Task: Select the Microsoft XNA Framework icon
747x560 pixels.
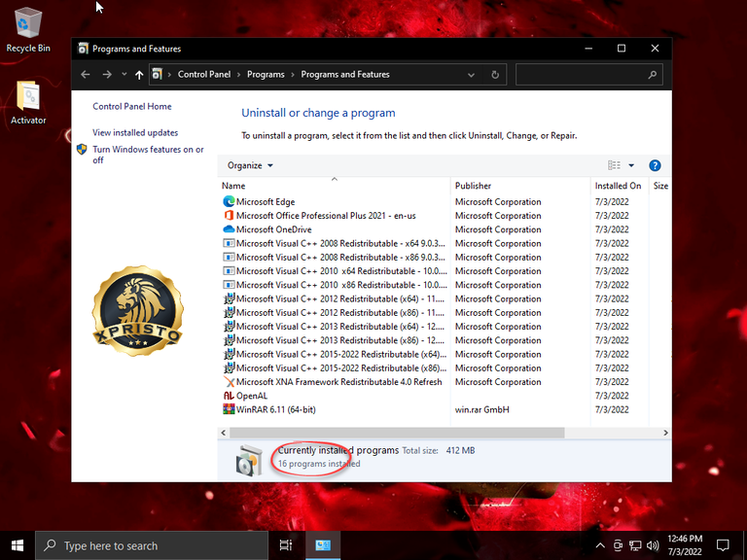Action: (x=229, y=381)
